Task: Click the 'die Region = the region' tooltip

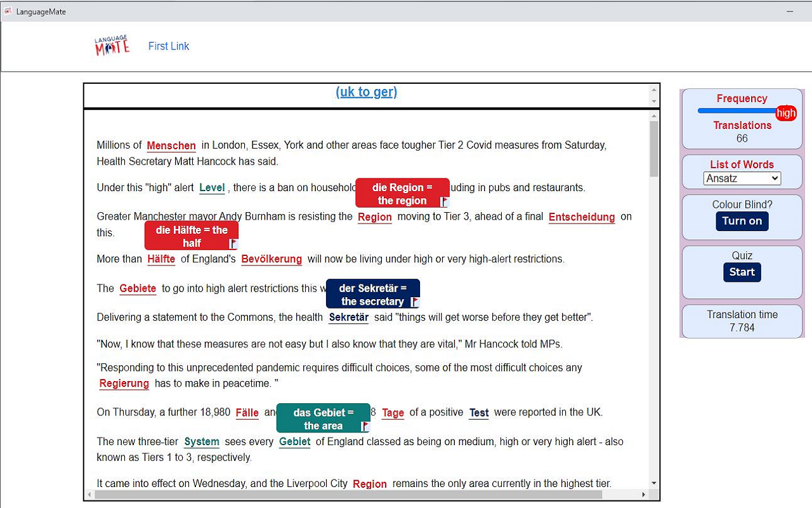Action: tap(402, 193)
